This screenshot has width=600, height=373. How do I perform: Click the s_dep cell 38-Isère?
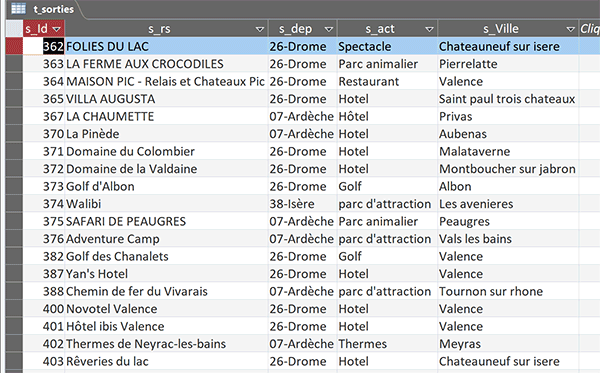[303, 204]
